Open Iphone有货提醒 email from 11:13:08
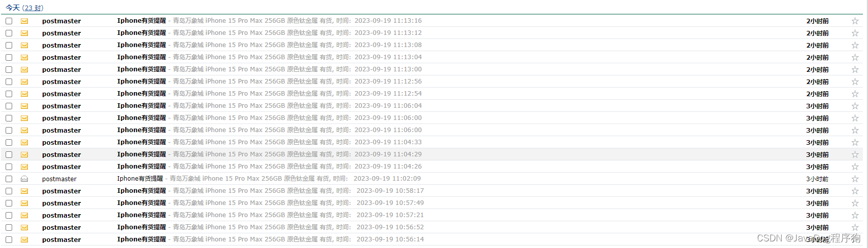This screenshot has width=868, height=248. click(x=141, y=45)
